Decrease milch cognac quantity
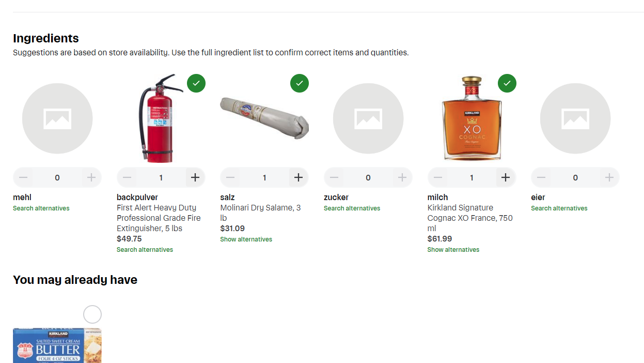644x363 pixels. click(x=438, y=177)
